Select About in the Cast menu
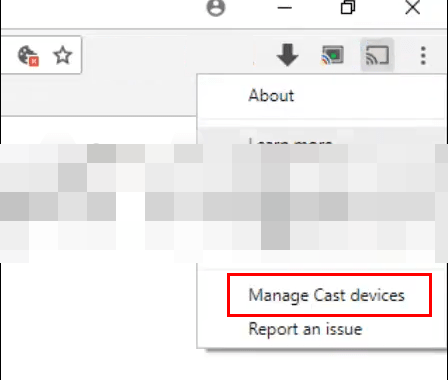Image resolution: width=448 pixels, height=380 pixels. [271, 95]
